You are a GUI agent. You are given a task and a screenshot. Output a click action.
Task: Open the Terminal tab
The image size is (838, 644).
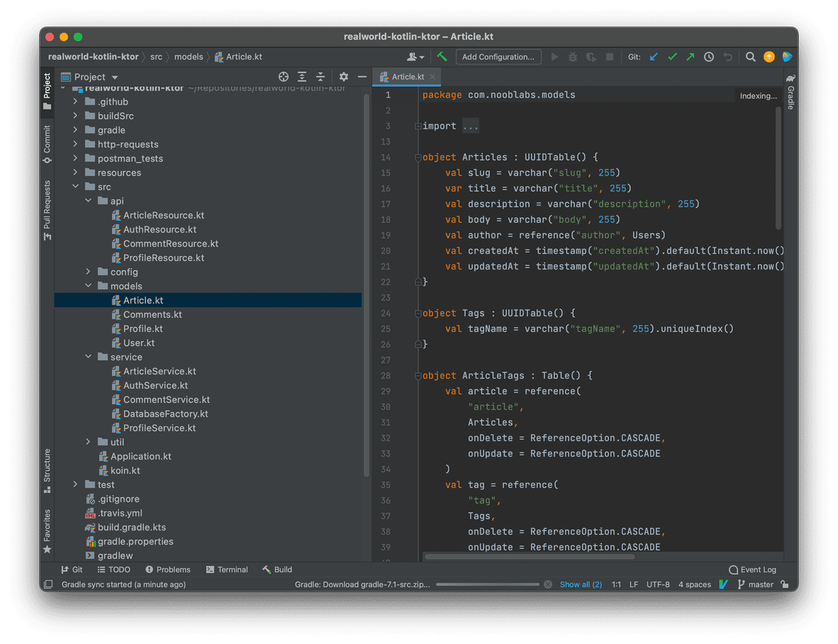[x=226, y=569]
